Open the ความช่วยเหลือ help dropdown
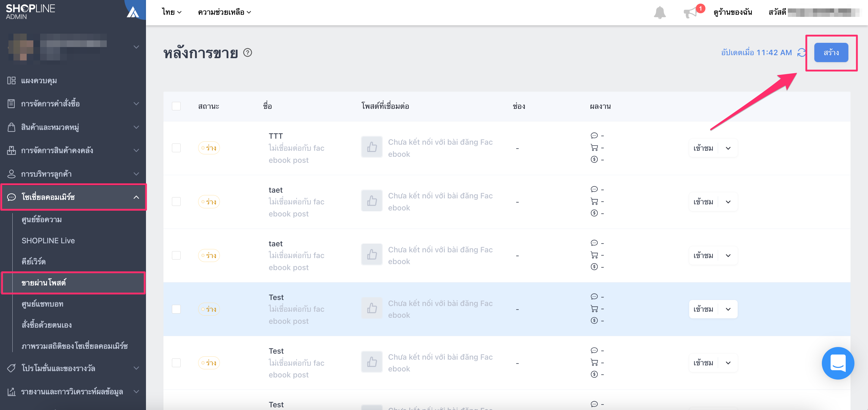 [224, 12]
